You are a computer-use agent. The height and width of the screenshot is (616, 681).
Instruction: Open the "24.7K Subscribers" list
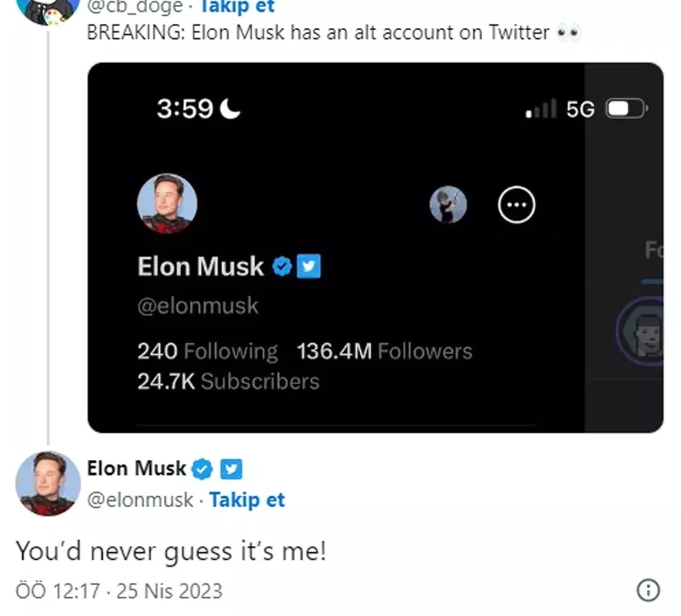point(228,380)
